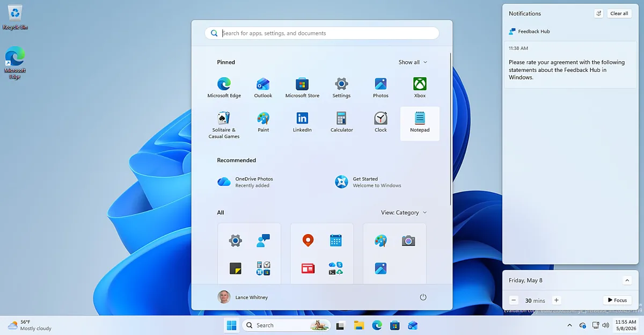Image resolution: width=644 pixels, height=335 pixels.
Task: Open the Paint palette icon in the third category
Action: [380, 241]
